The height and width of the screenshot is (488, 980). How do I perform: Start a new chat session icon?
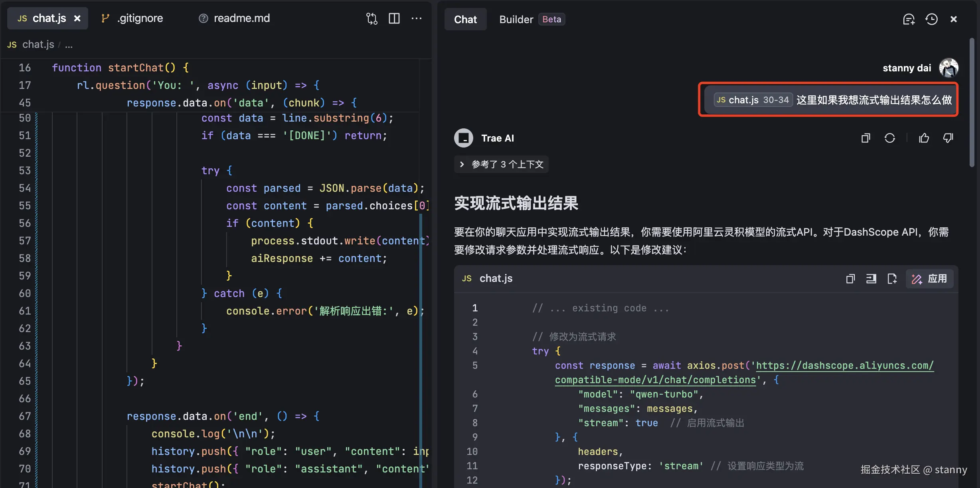click(909, 19)
